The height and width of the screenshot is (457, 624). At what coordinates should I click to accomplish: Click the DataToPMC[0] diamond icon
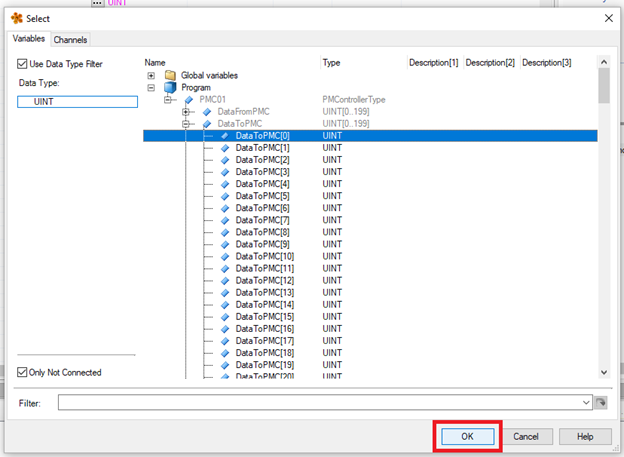225,136
